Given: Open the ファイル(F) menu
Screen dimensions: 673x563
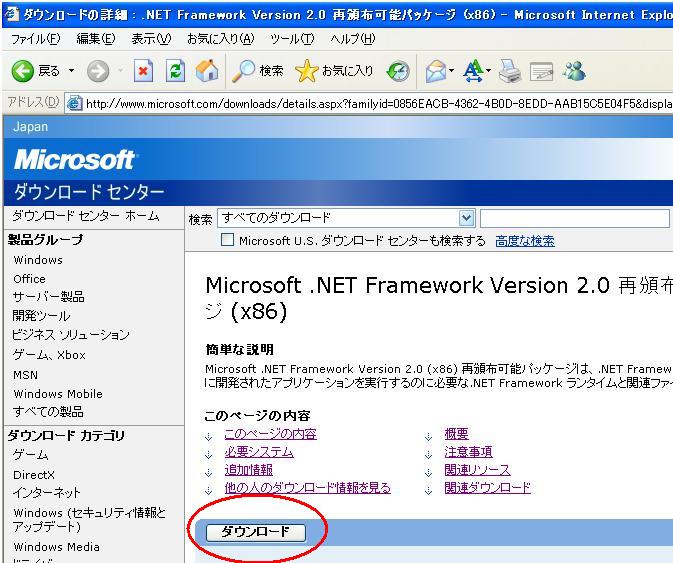Looking at the screenshot, I should (x=35, y=39).
